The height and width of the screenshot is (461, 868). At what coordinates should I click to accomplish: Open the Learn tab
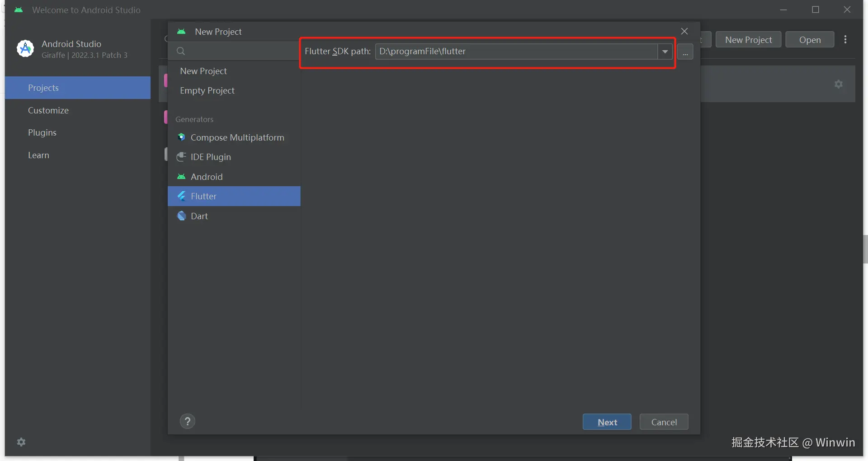point(78,155)
